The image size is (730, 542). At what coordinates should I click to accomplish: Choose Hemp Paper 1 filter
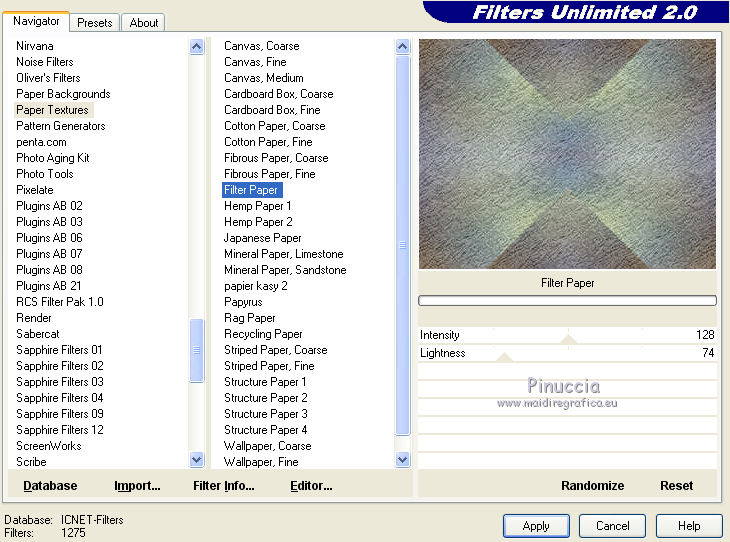[x=257, y=206]
